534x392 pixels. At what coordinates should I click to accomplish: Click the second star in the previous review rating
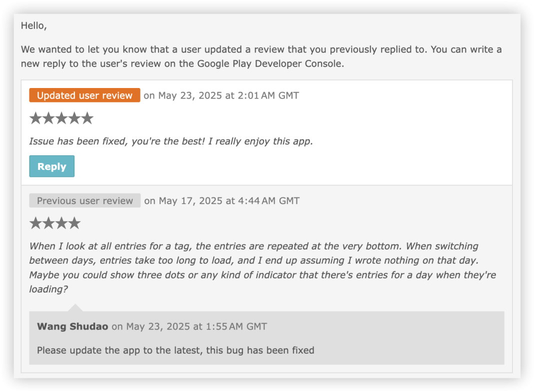[x=48, y=223]
